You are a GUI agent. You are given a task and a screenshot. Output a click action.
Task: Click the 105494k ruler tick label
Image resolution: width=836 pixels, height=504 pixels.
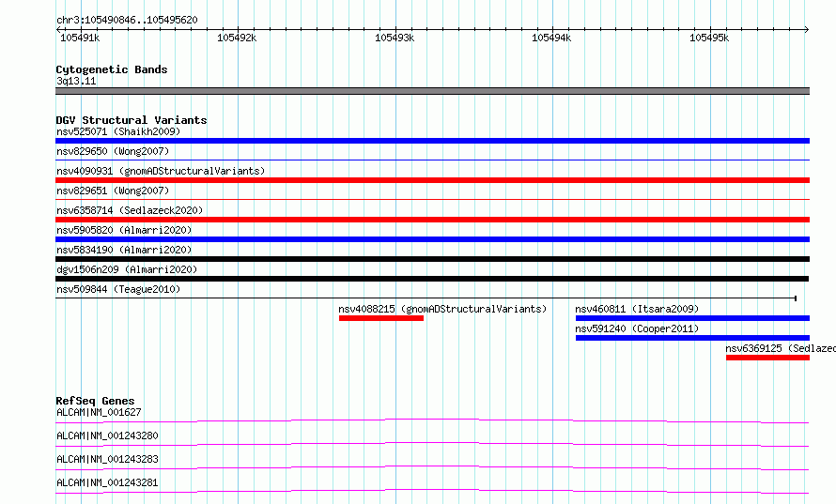pyautogui.click(x=551, y=38)
